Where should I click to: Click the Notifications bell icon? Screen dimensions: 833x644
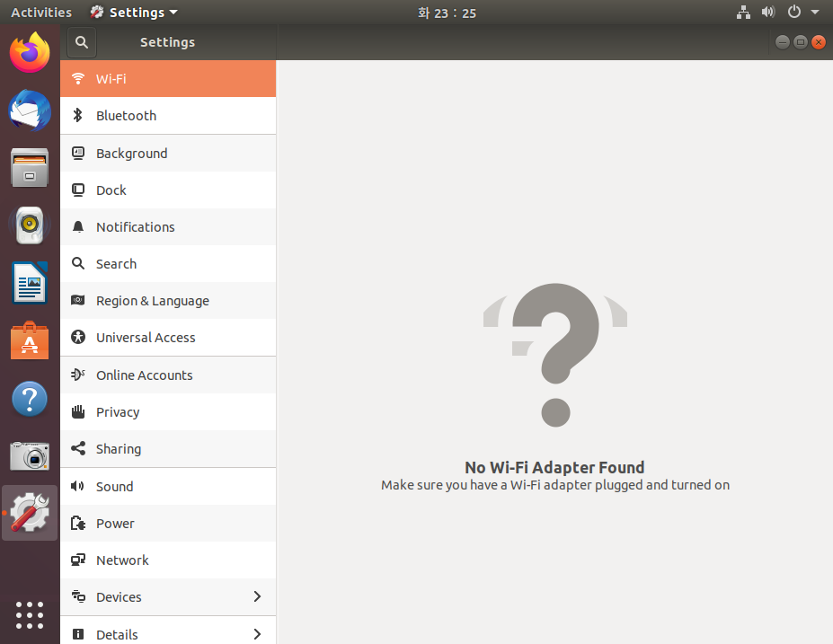tap(78, 226)
